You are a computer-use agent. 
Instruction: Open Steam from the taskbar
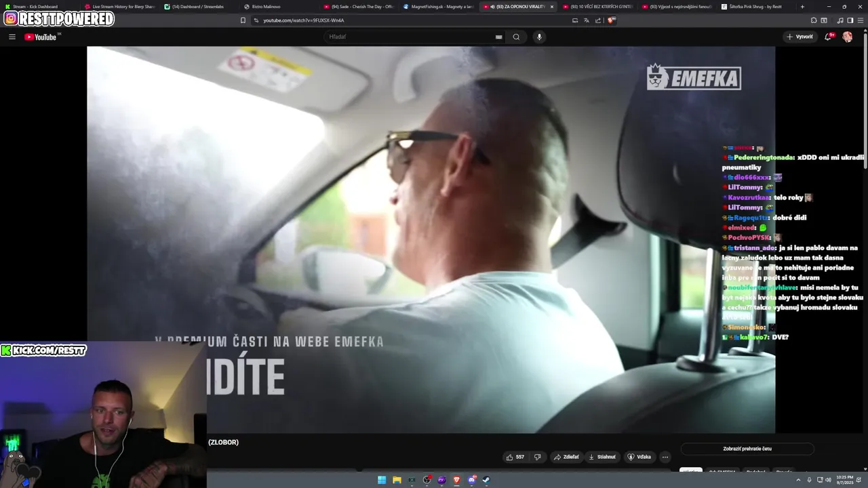(486, 480)
